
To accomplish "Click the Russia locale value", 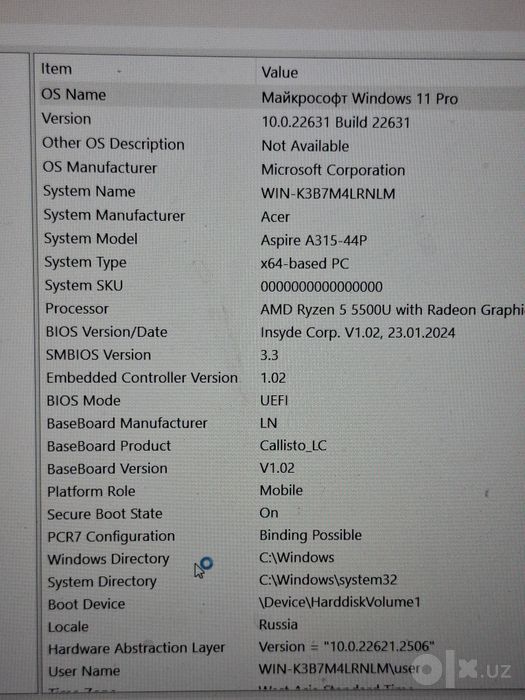I will click(x=278, y=625).
